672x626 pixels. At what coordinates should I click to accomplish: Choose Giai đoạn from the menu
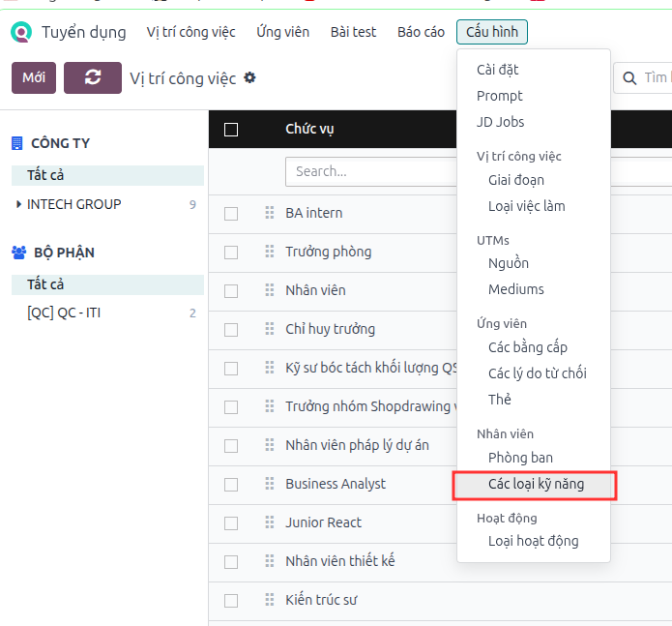coord(516,180)
